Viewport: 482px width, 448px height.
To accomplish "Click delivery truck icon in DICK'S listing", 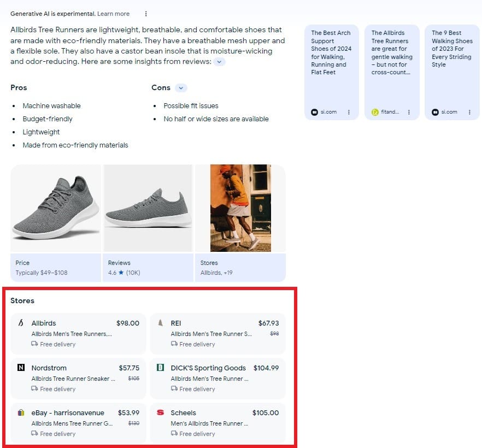I will 174,388.
